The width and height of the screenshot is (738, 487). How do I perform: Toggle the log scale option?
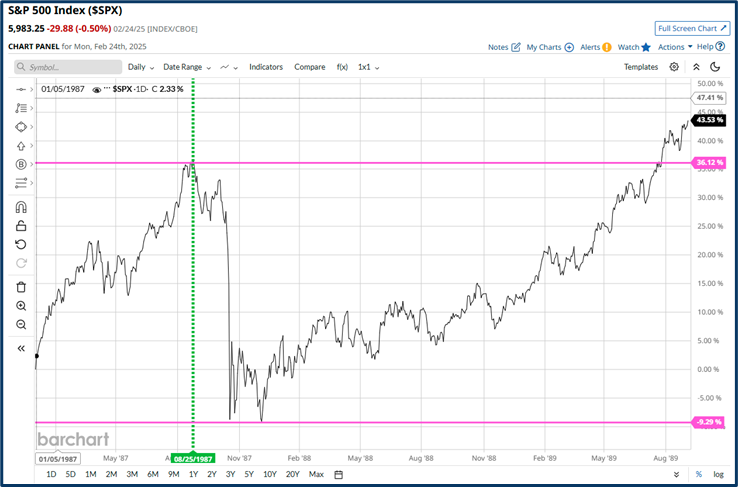click(718, 474)
